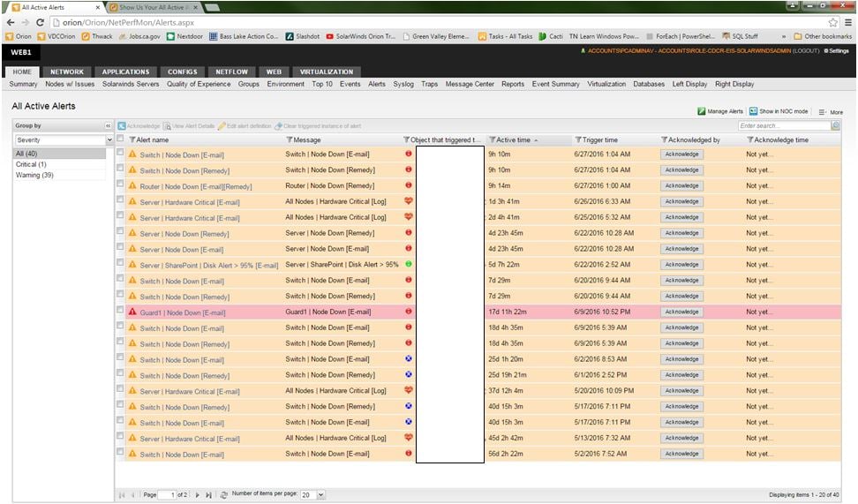Sort by Active time column header

pyautogui.click(x=513, y=140)
